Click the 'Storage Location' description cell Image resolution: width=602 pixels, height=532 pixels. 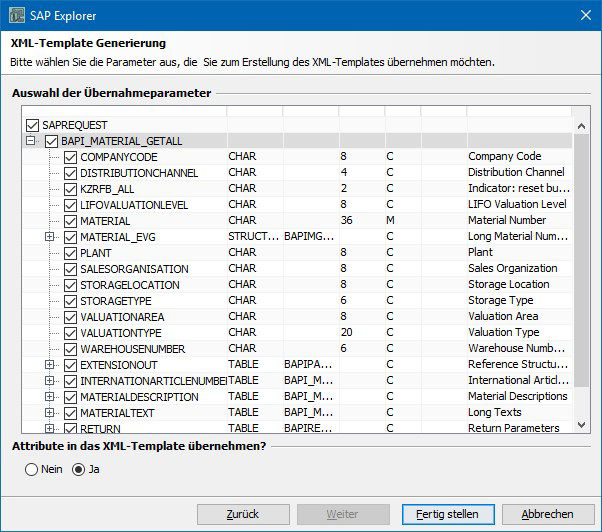pyautogui.click(x=509, y=284)
